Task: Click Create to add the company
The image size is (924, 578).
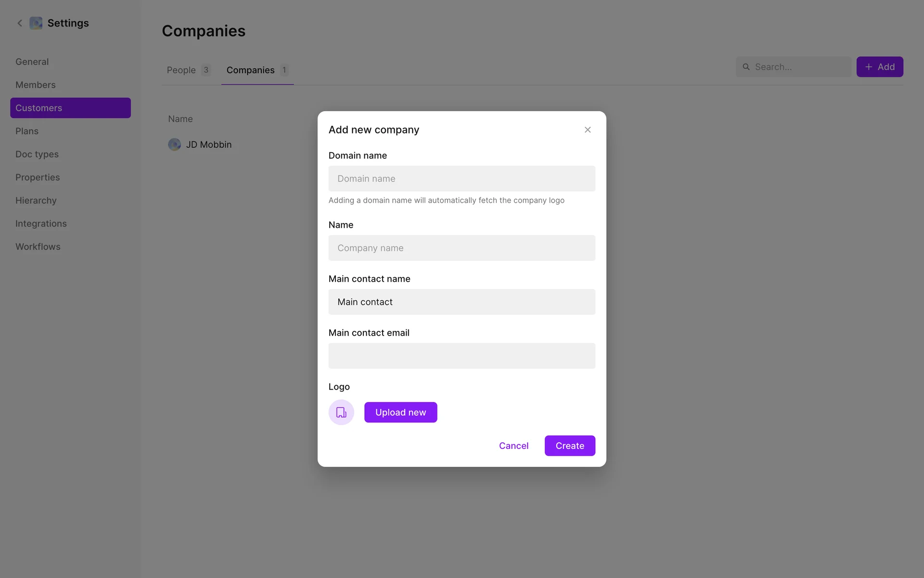Action: 569,446
